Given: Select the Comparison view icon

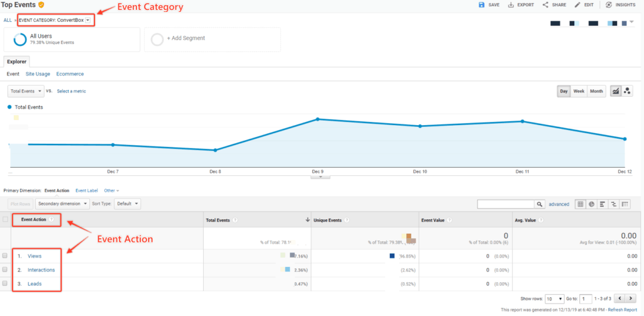Looking at the screenshot, I should (x=614, y=204).
